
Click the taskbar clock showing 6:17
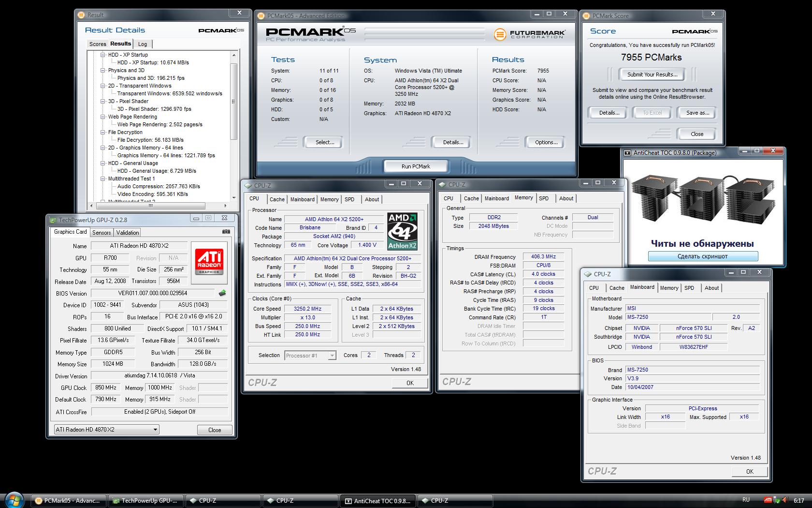798,501
